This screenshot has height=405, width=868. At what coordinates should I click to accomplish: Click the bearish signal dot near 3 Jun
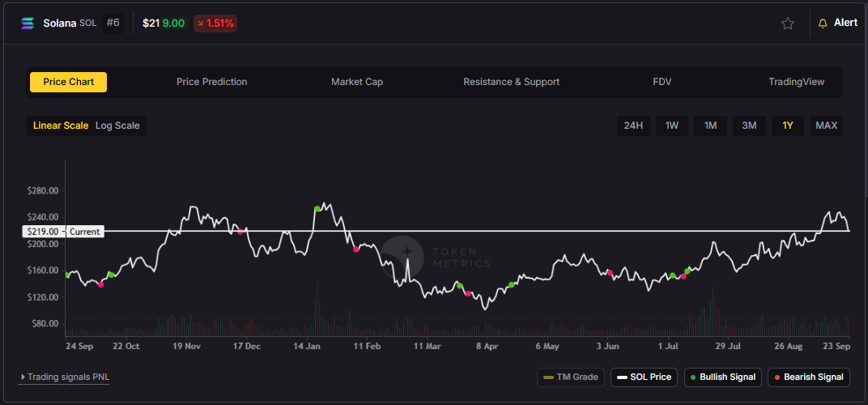click(x=610, y=273)
